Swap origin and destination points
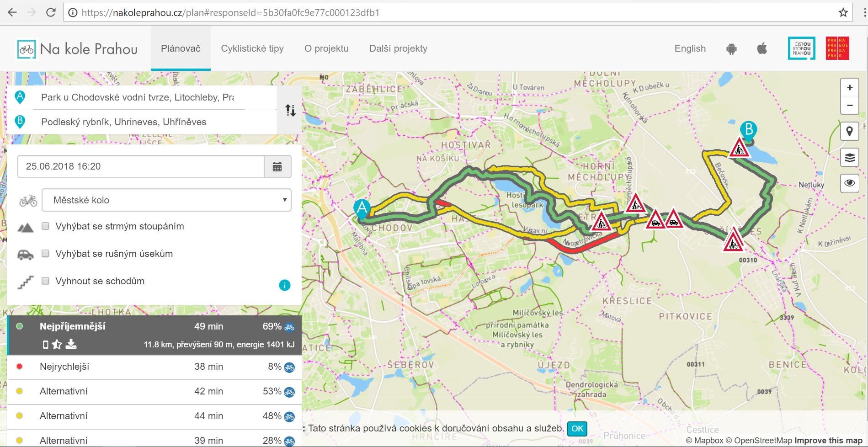 coord(290,110)
